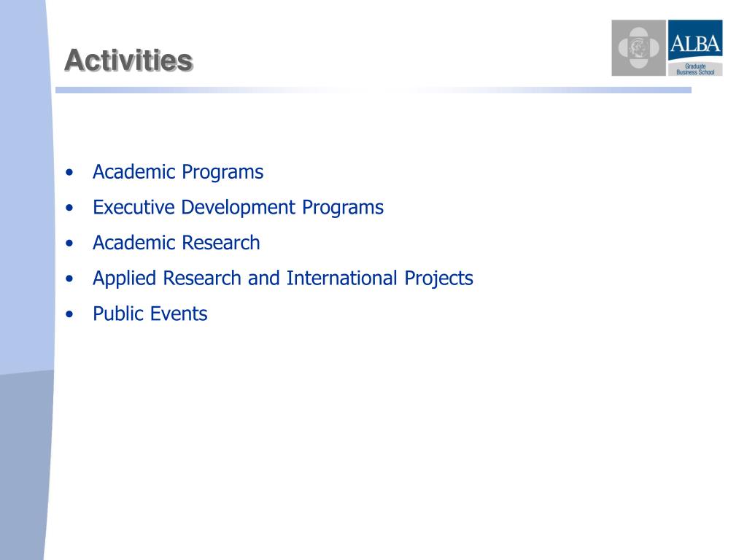Click the blue ALBA logo

click(x=694, y=41)
